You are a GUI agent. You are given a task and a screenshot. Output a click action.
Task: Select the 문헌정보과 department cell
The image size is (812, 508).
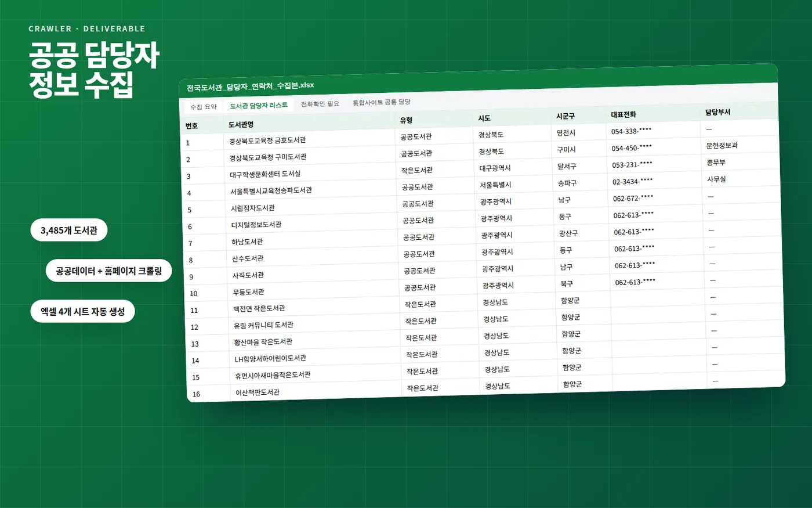pyautogui.click(x=722, y=146)
